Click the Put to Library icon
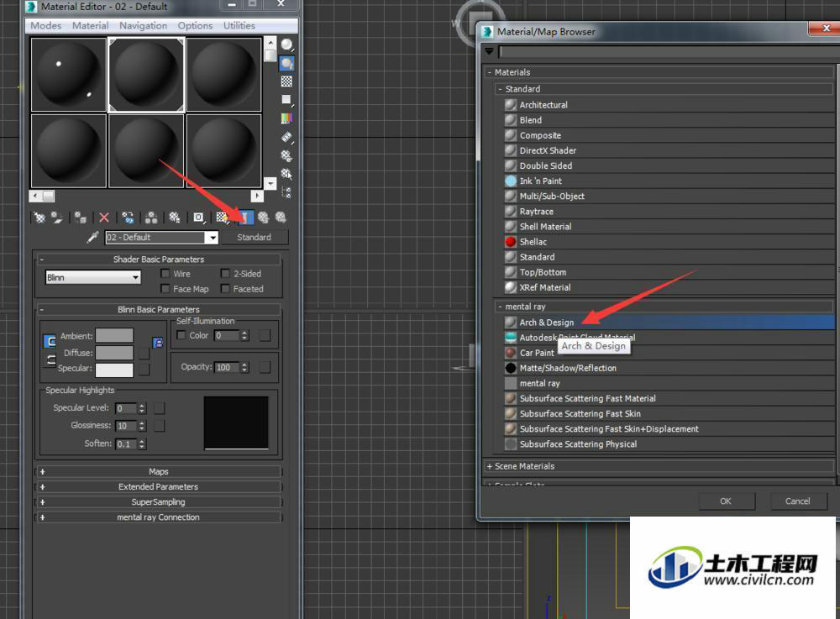Screen dimensions: 840x619 click(x=175, y=218)
